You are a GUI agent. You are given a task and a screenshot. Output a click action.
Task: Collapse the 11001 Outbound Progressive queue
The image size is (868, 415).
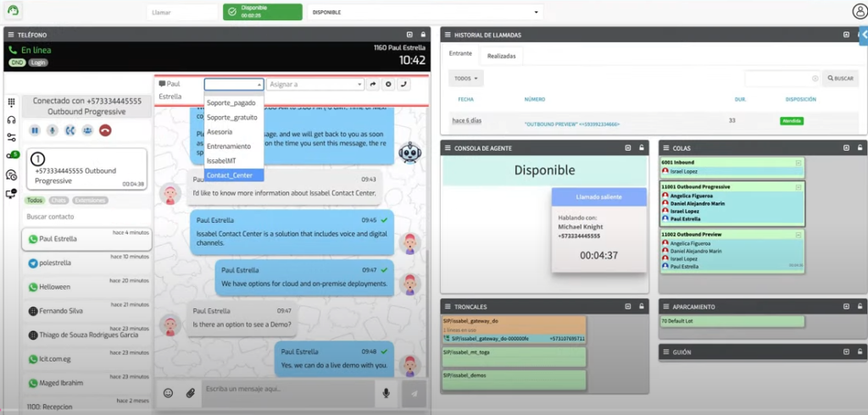(x=798, y=187)
